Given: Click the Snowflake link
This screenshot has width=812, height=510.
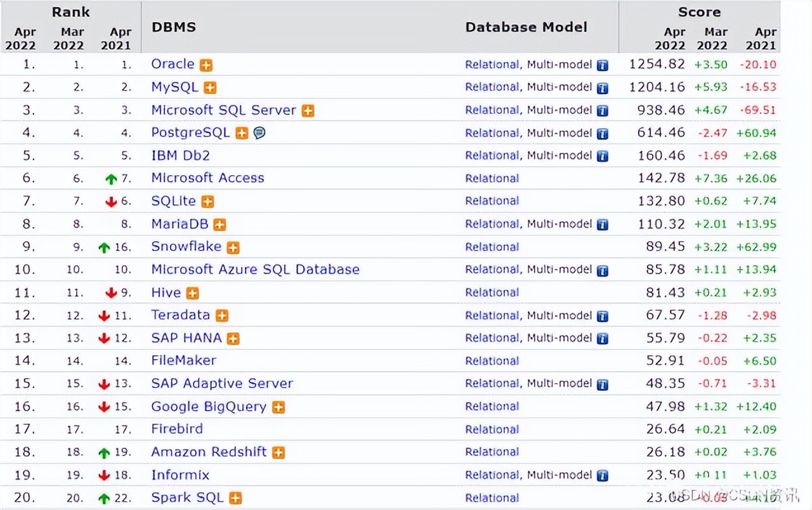Looking at the screenshot, I should 186,246.
